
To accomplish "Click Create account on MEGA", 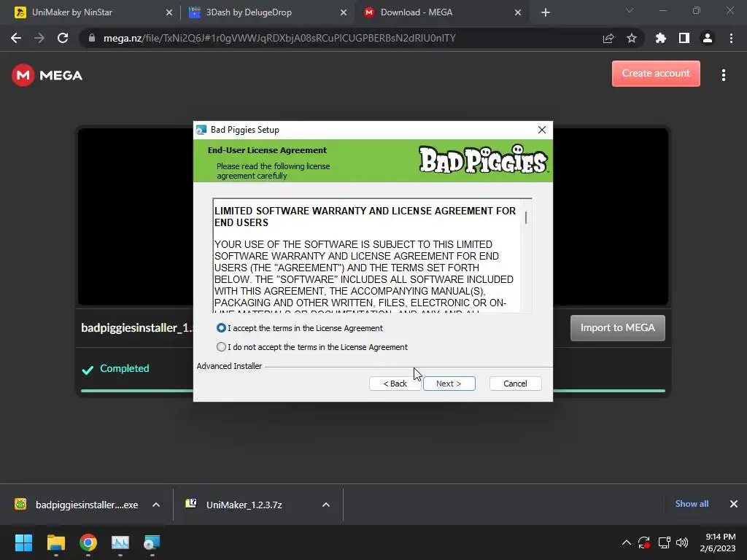I will [656, 74].
